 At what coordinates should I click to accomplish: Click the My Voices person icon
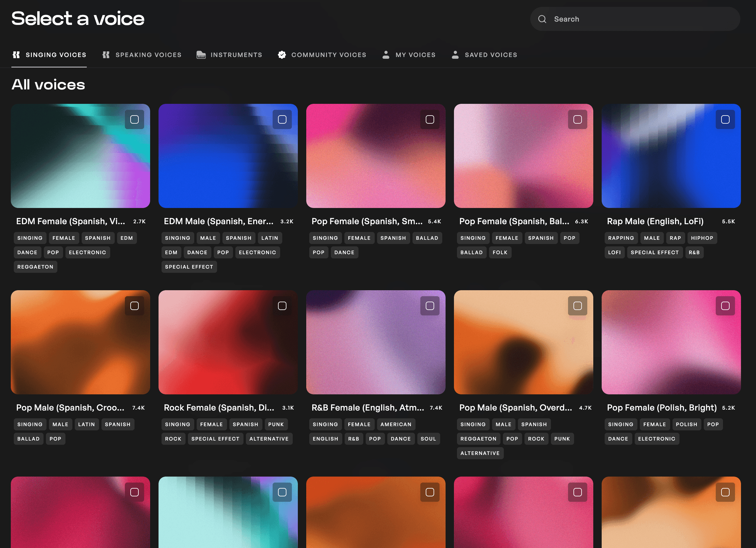coord(386,55)
